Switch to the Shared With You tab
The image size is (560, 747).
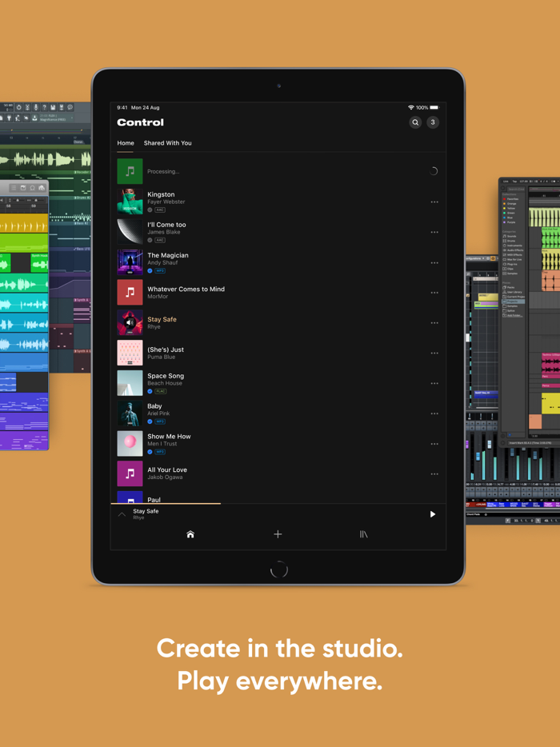(168, 143)
